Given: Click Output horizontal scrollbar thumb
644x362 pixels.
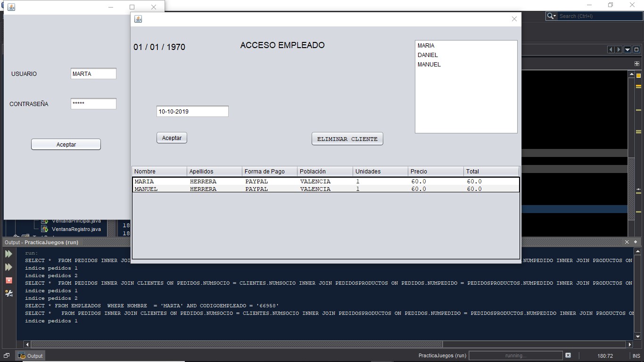Looking at the screenshot, I should coord(237,345).
